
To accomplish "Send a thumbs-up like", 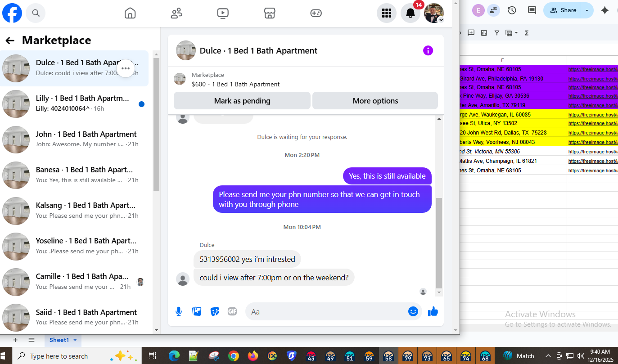I will pos(433,311).
